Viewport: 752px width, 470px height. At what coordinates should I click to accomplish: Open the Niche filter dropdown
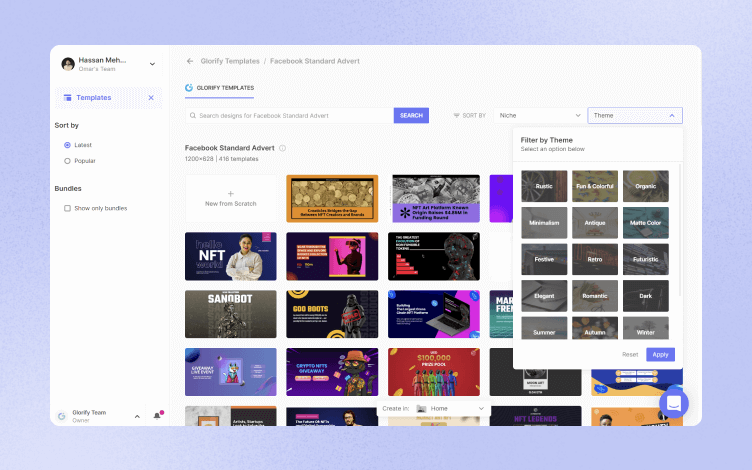tap(539, 116)
